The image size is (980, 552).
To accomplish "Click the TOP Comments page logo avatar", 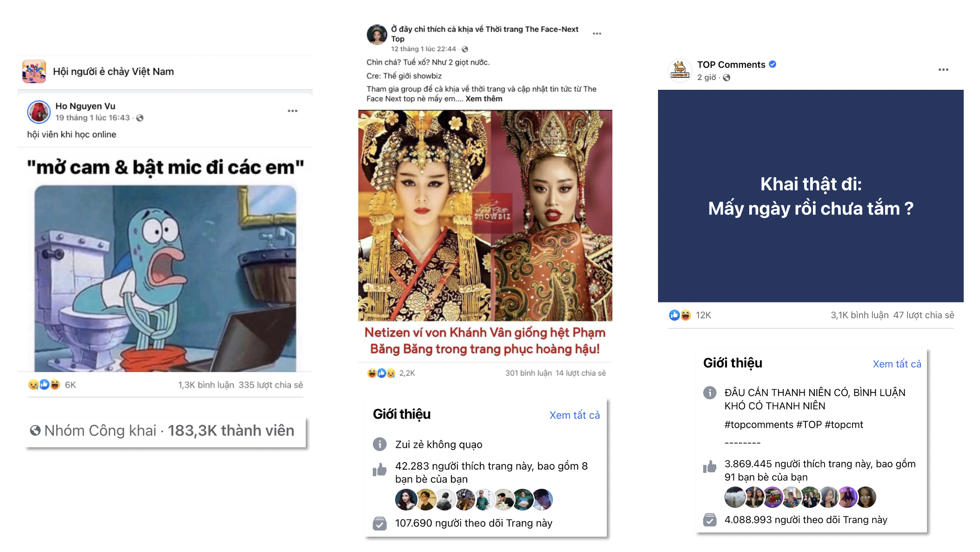I will (x=680, y=71).
